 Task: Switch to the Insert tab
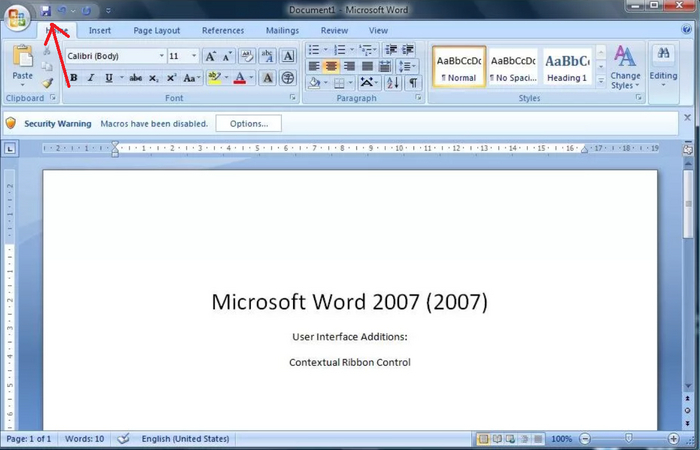(100, 31)
